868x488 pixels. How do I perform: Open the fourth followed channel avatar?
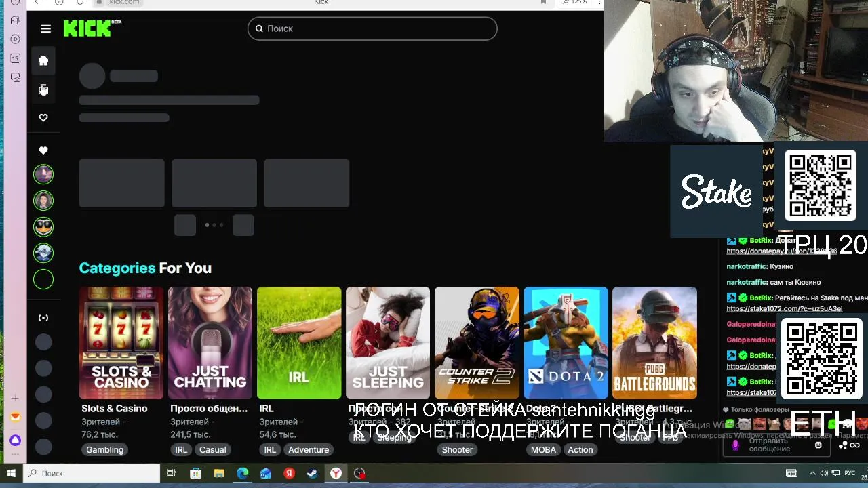point(43,253)
